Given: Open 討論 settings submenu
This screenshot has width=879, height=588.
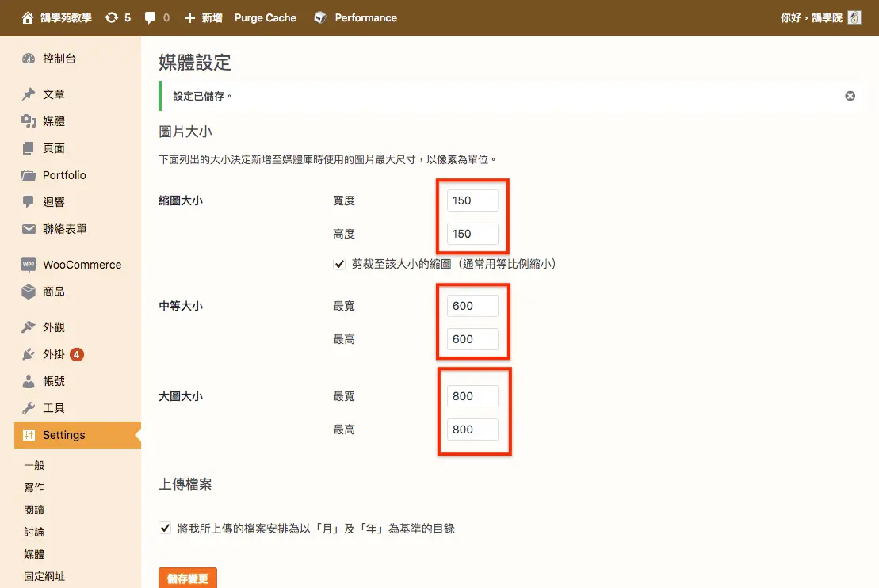Looking at the screenshot, I should coord(34,532).
